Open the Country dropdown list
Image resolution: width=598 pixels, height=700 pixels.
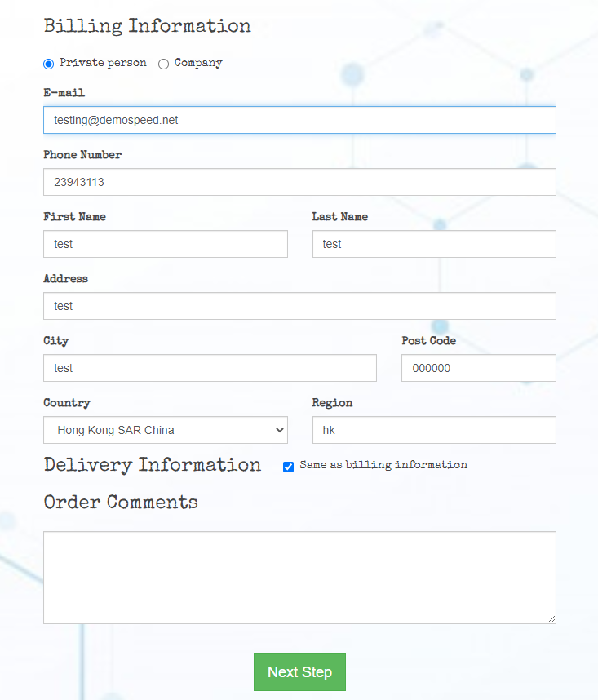click(x=166, y=430)
